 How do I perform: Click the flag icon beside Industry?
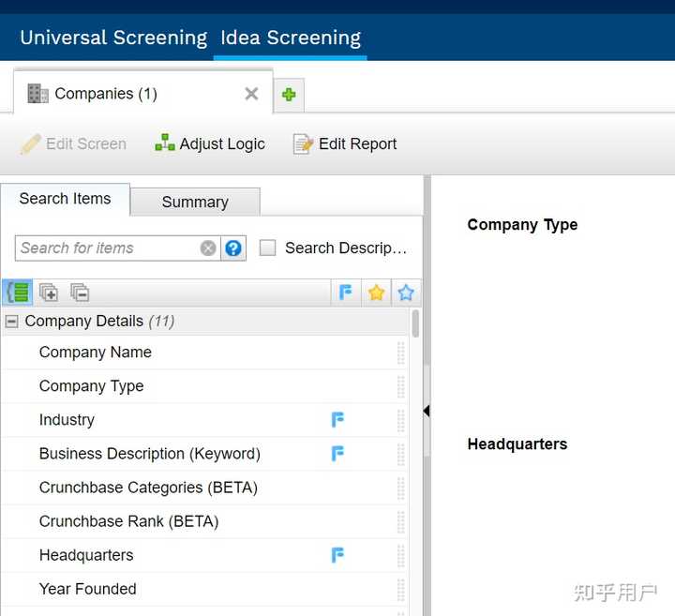[x=337, y=420]
